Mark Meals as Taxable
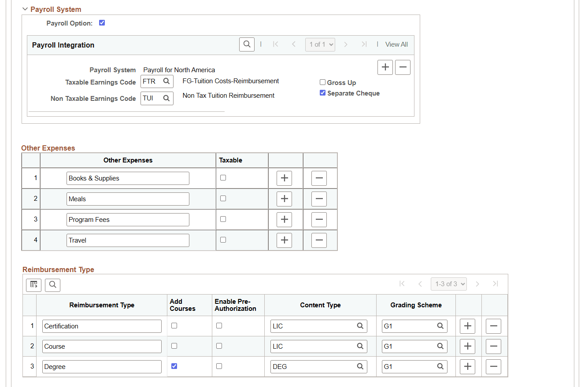This screenshot has height=387, width=588. (223, 199)
